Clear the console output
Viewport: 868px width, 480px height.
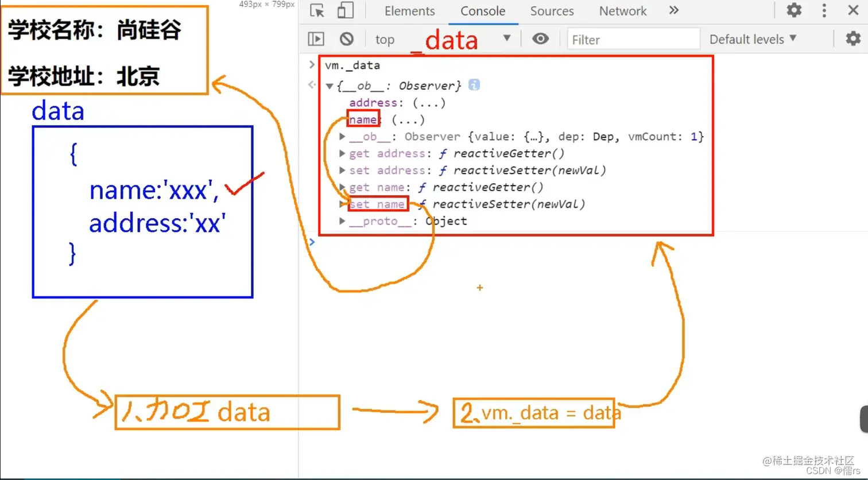tap(347, 38)
